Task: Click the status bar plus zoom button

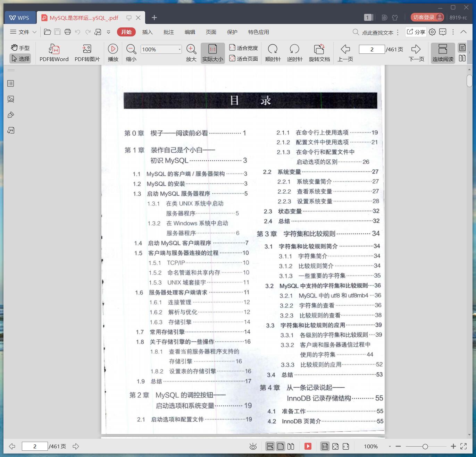Action: 453,446
